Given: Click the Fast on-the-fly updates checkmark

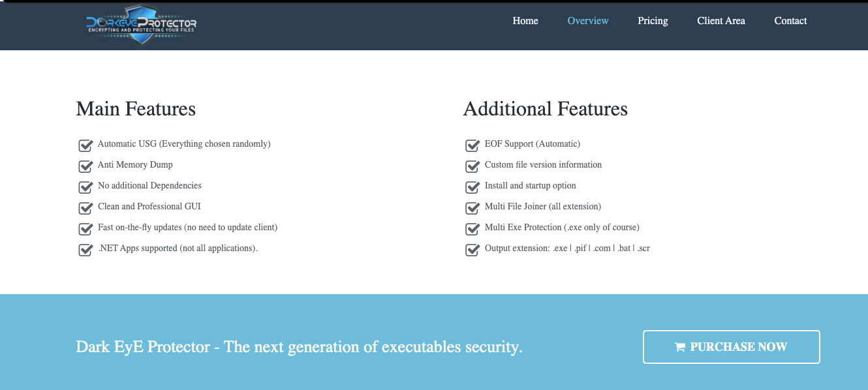Looking at the screenshot, I should pyautogui.click(x=85, y=228).
